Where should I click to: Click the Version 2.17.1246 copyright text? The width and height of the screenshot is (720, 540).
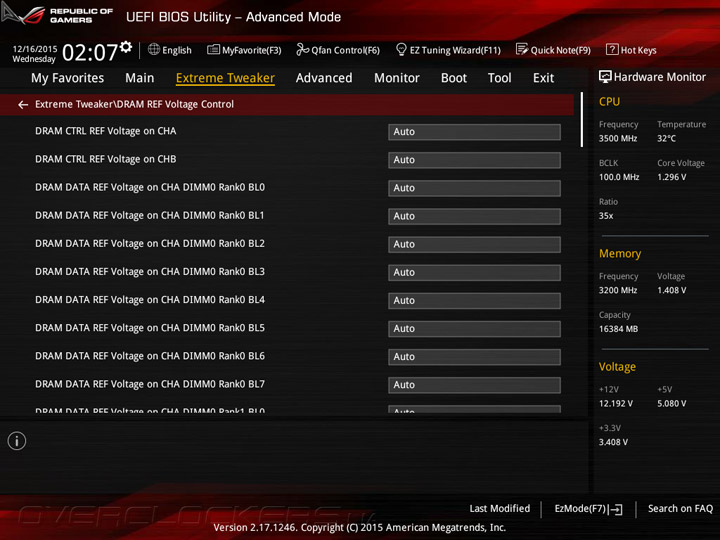(360, 528)
